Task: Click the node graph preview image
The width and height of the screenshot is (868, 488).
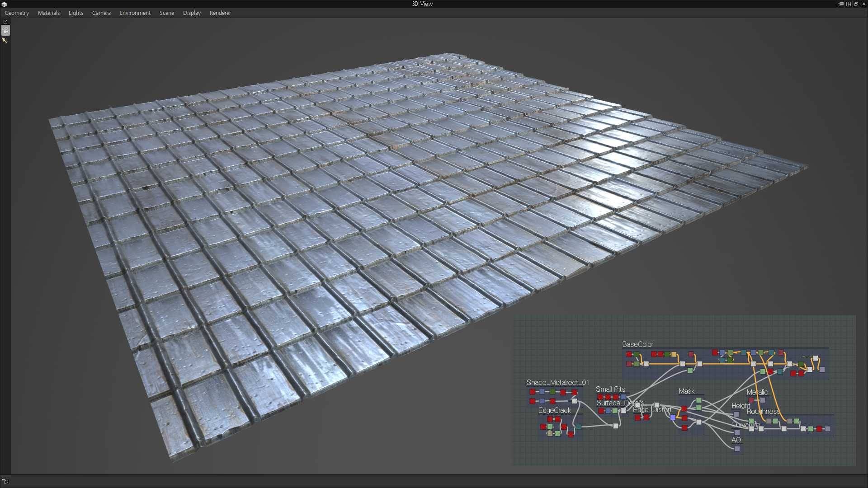Action: tap(684, 390)
